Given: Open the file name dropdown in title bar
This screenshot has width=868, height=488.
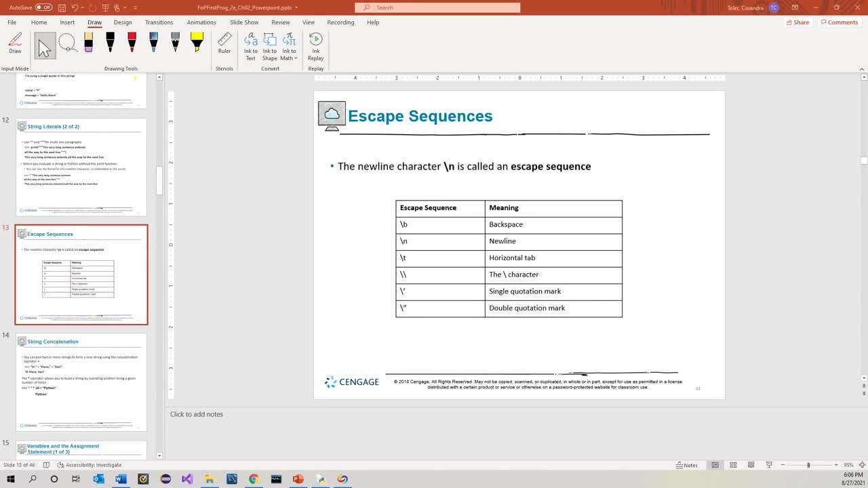Looking at the screenshot, I should point(296,7).
